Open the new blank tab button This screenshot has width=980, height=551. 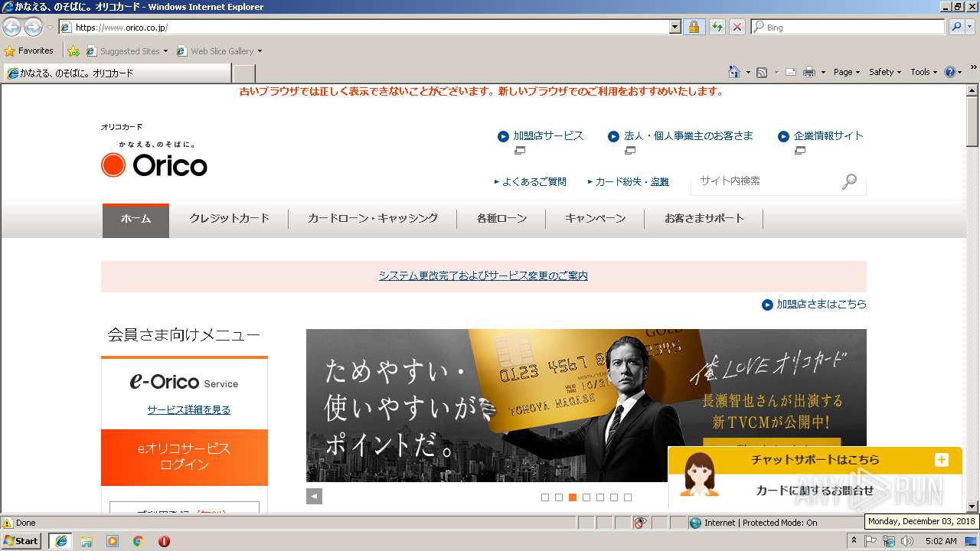[243, 73]
